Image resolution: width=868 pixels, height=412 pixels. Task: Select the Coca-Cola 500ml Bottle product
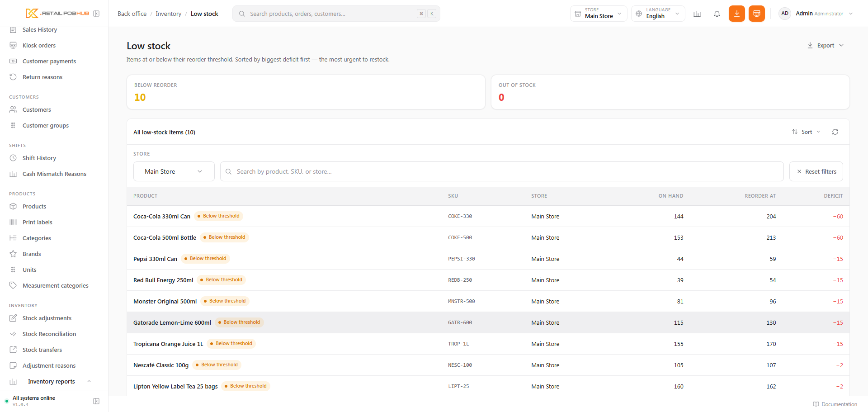pos(165,238)
